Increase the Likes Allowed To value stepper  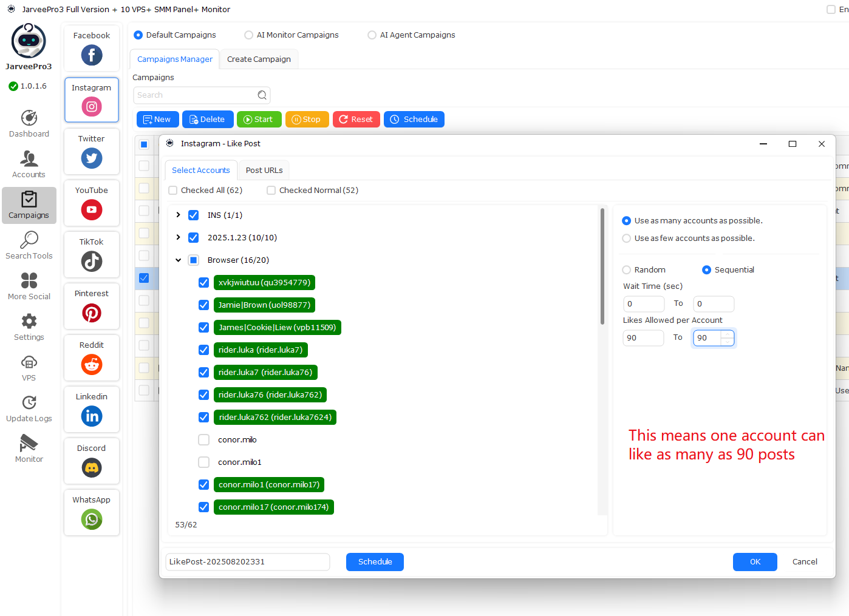click(x=727, y=334)
